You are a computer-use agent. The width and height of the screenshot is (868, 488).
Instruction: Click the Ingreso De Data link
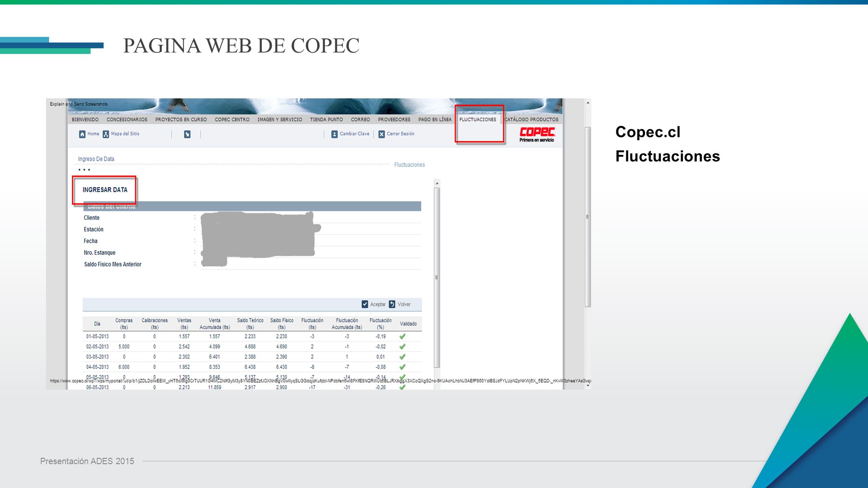(x=96, y=159)
